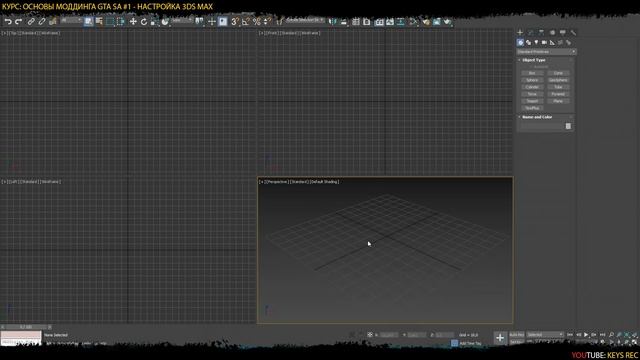Toggle the Scene Explorer icon
Screen dimensions: 640x360
(356, 21)
